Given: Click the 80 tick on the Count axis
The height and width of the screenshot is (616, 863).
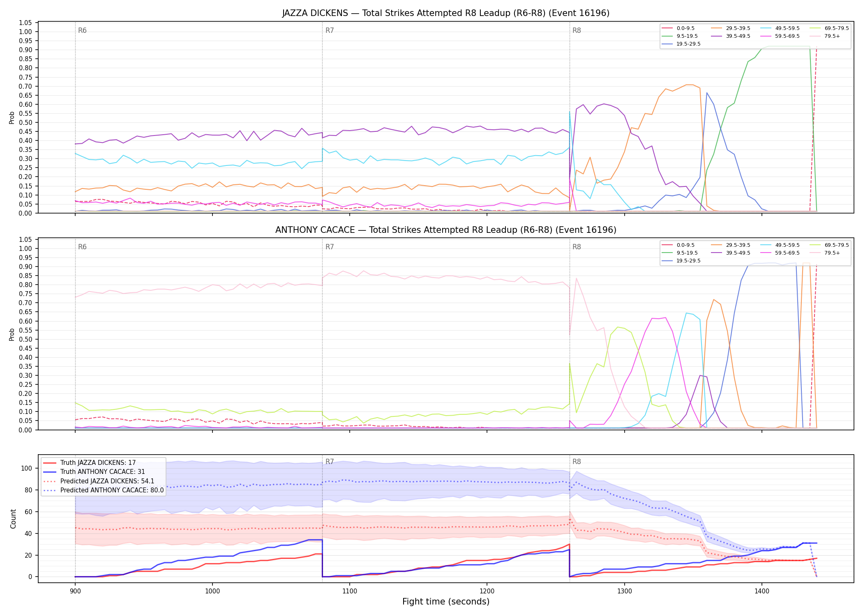Looking at the screenshot, I should point(28,490).
